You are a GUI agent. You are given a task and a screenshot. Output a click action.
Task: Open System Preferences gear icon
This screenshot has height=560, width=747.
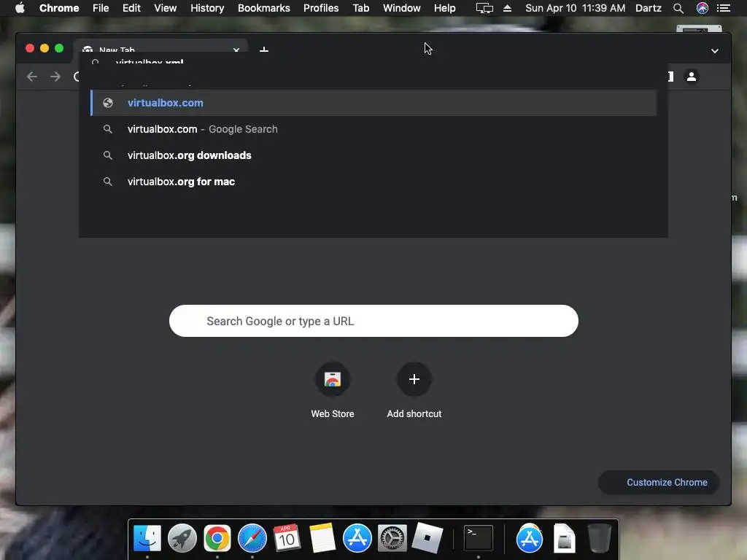392,539
